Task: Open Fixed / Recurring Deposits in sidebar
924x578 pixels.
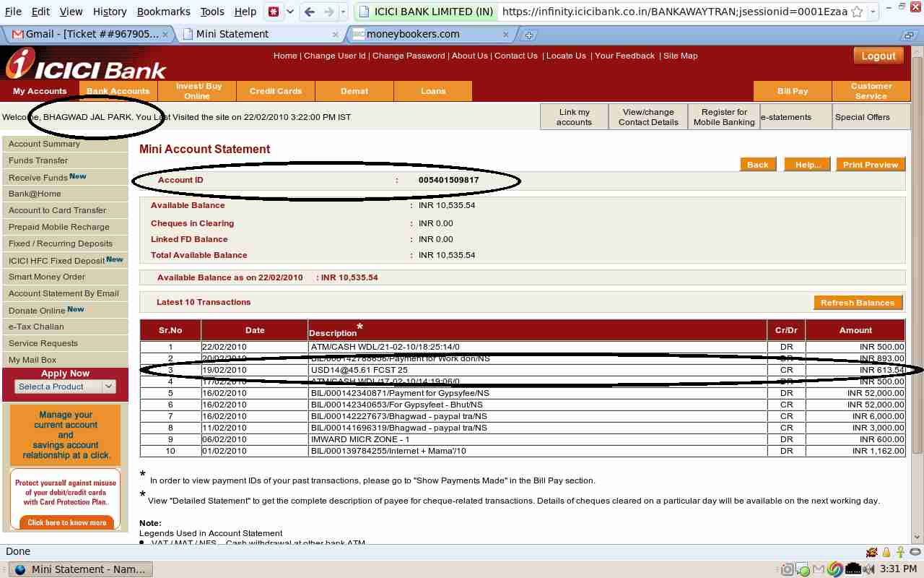Action: coord(65,243)
